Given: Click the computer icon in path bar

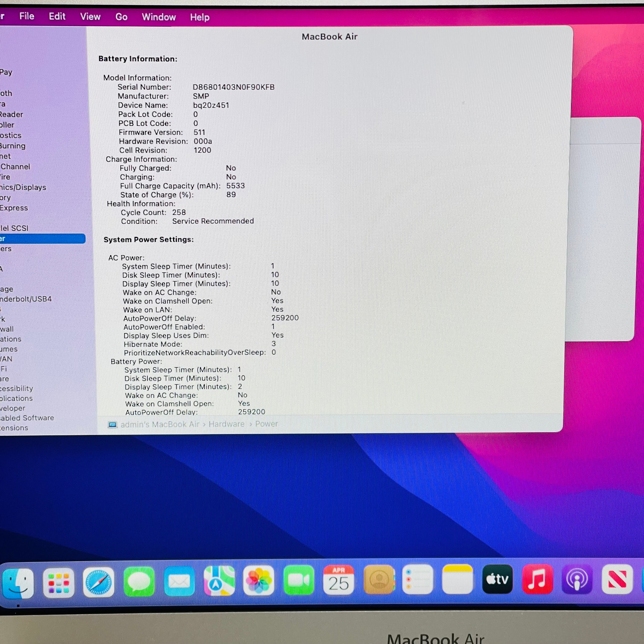Looking at the screenshot, I should [113, 425].
